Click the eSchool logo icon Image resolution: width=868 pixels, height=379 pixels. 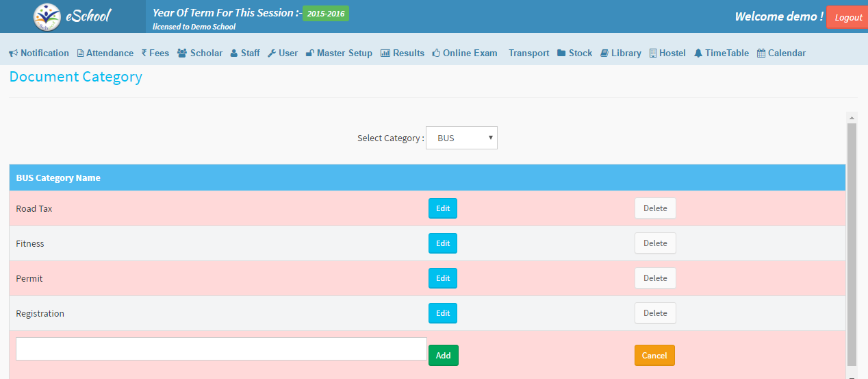pyautogui.click(x=47, y=16)
